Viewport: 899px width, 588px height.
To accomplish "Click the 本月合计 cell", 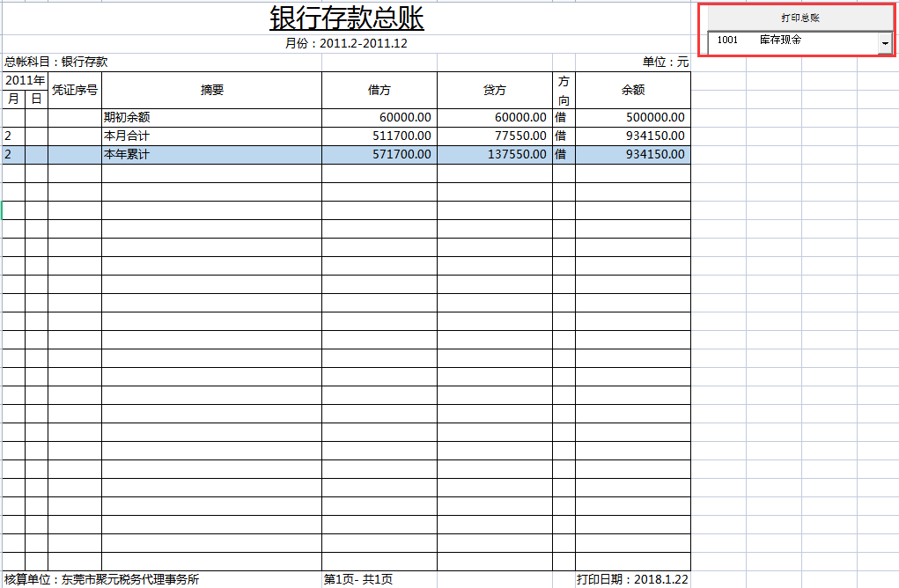I will pyautogui.click(x=129, y=136).
